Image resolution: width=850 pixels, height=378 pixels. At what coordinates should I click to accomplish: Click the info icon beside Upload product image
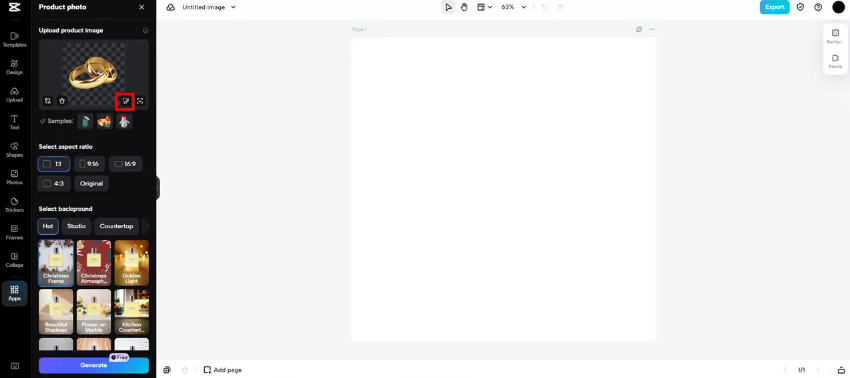tap(145, 31)
